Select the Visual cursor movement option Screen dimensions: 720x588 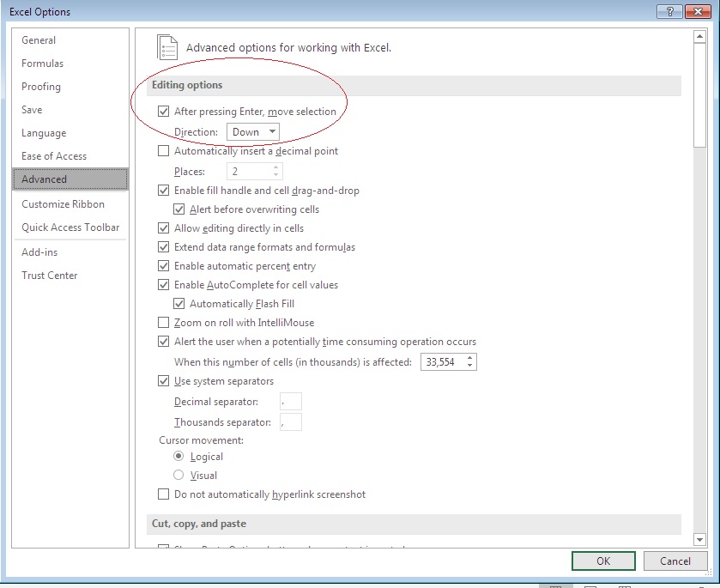[178, 476]
